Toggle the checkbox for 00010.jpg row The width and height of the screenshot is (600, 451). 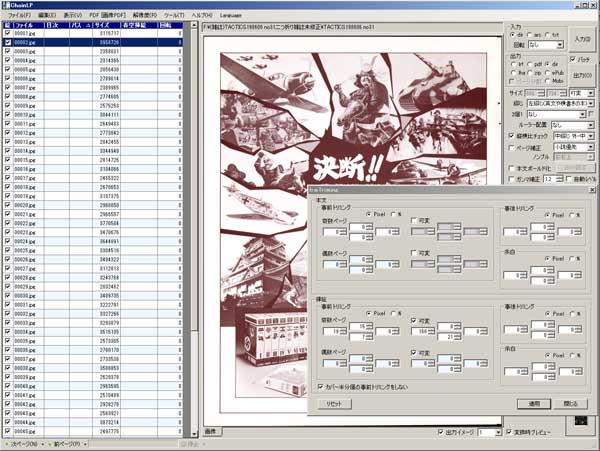point(7,114)
